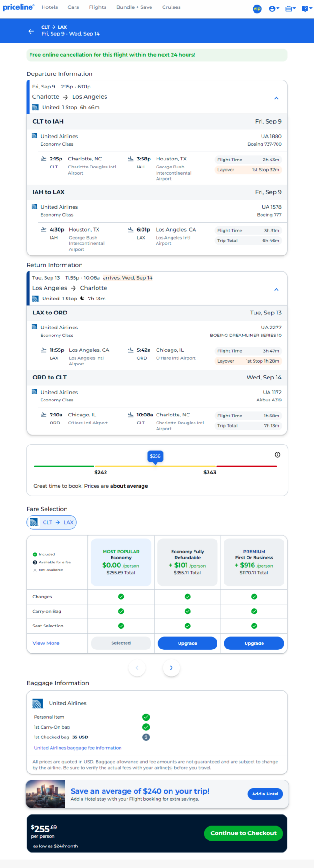Screen dimensions: 314x868
Task: Click the Priceline logo
Action: click(19, 7)
